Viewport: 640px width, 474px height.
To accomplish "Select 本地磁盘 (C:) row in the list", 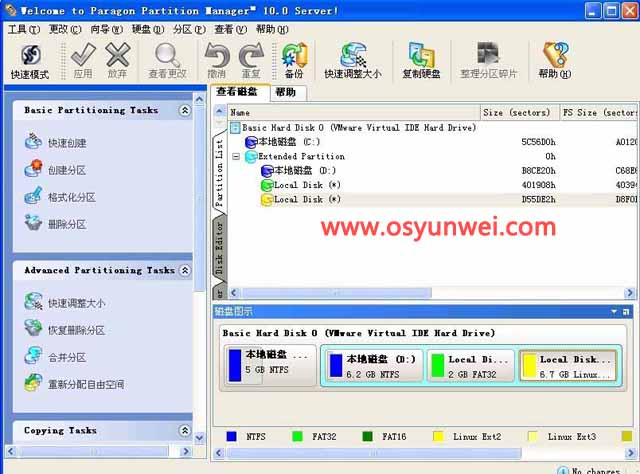I will click(x=433, y=142).
